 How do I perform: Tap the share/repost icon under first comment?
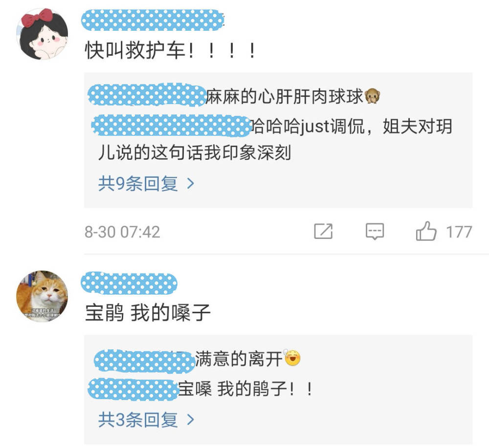click(x=323, y=231)
